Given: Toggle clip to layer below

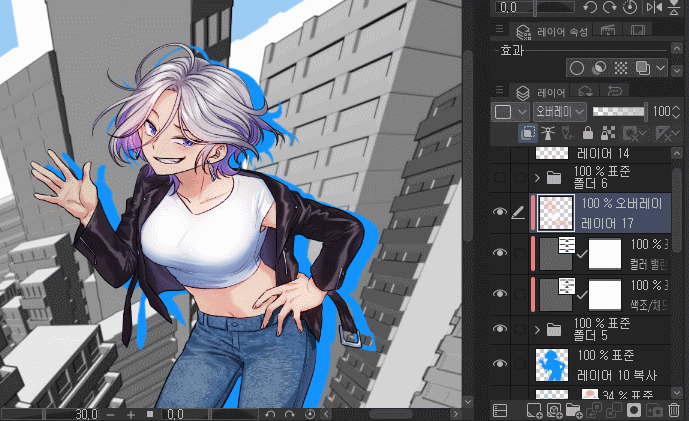Looking at the screenshot, I should pos(527,133).
